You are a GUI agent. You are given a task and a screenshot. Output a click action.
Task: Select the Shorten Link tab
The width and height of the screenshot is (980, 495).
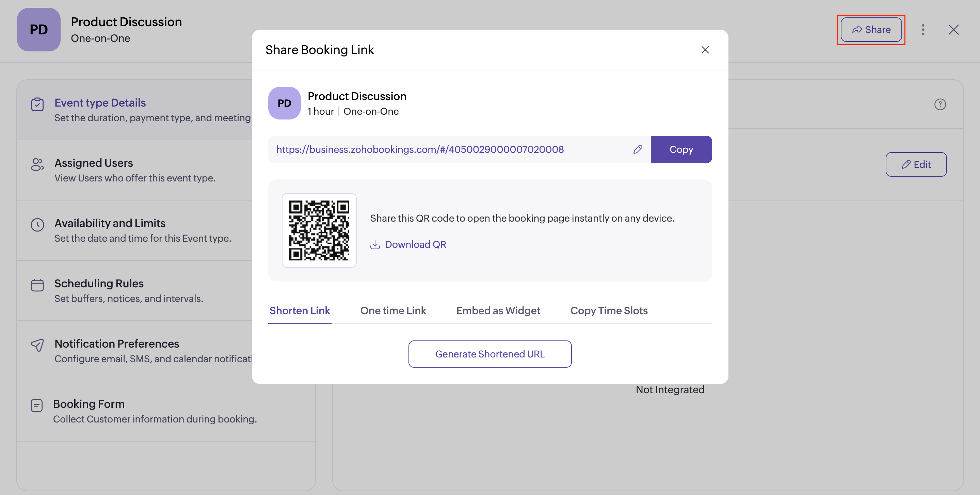(x=300, y=310)
